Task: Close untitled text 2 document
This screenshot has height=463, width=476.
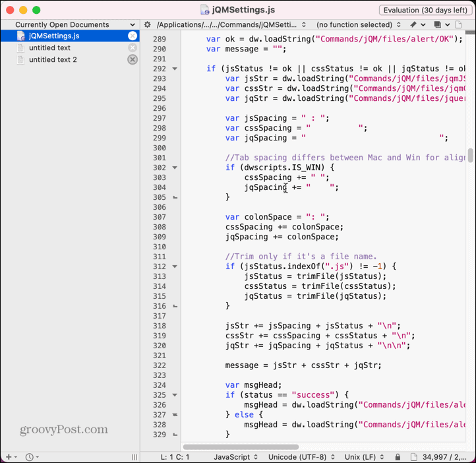Action: [x=133, y=59]
